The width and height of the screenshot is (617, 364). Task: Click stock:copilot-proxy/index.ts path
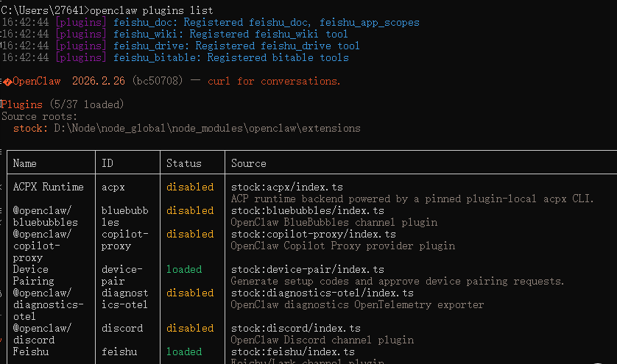(x=313, y=234)
